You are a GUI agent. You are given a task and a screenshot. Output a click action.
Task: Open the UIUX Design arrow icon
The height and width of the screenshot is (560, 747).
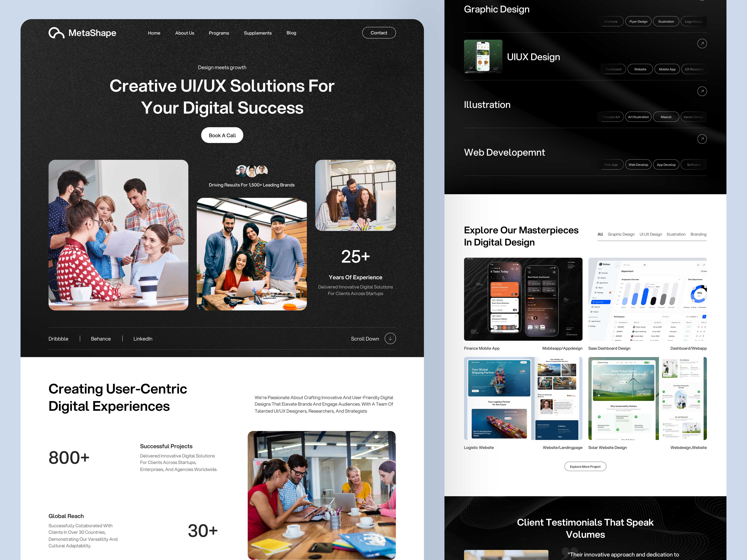click(702, 44)
